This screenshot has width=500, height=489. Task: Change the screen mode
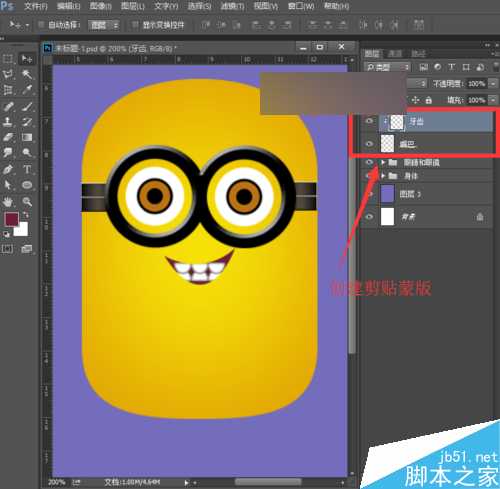(26, 249)
